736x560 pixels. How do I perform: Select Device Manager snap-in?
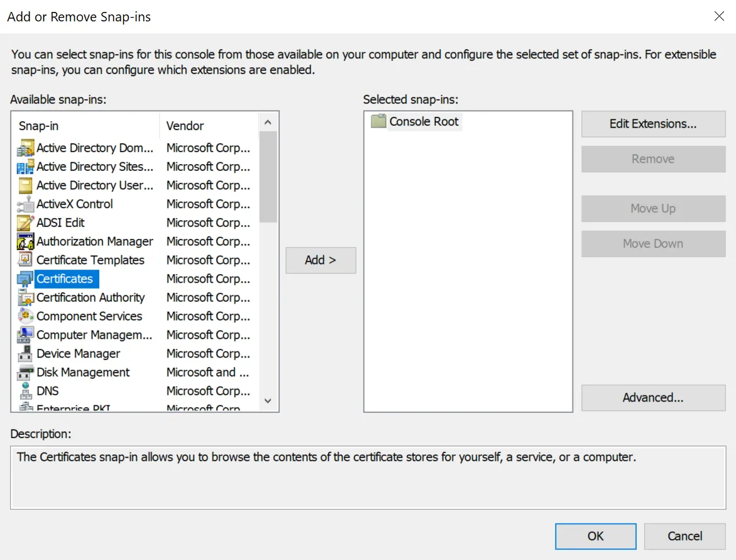click(79, 353)
